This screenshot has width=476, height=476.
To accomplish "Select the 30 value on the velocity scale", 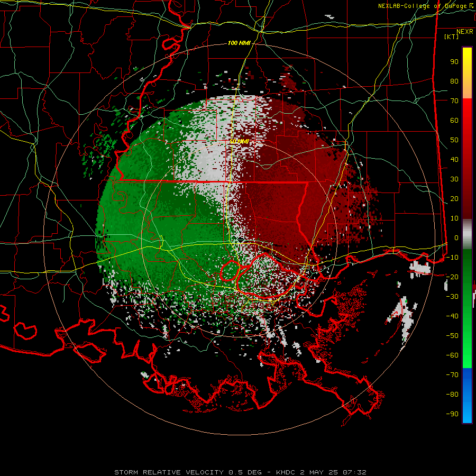I will (x=454, y=179).
